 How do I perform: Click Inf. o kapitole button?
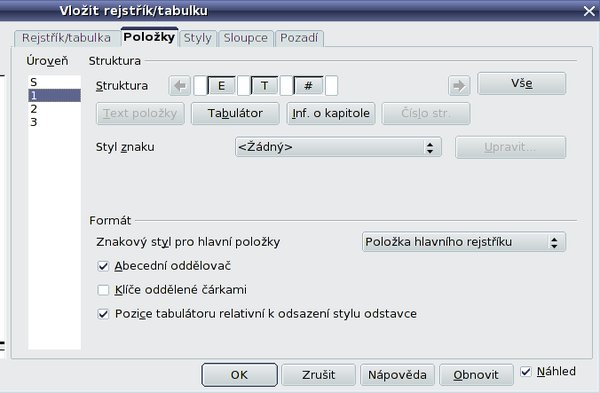click(x=331, y=113)
